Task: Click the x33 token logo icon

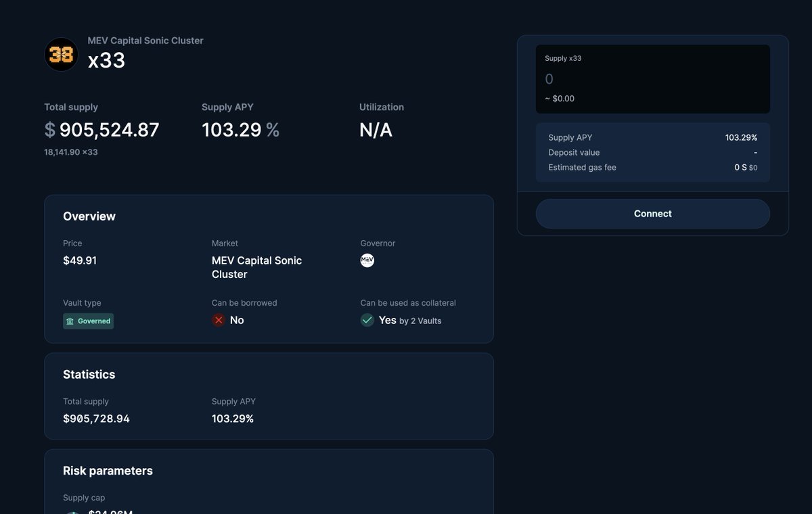Action: [61, 54]
